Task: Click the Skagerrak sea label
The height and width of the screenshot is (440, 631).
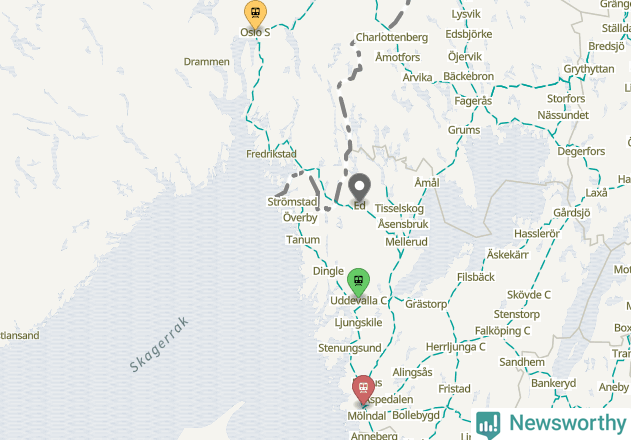Action: click(159, 344)
